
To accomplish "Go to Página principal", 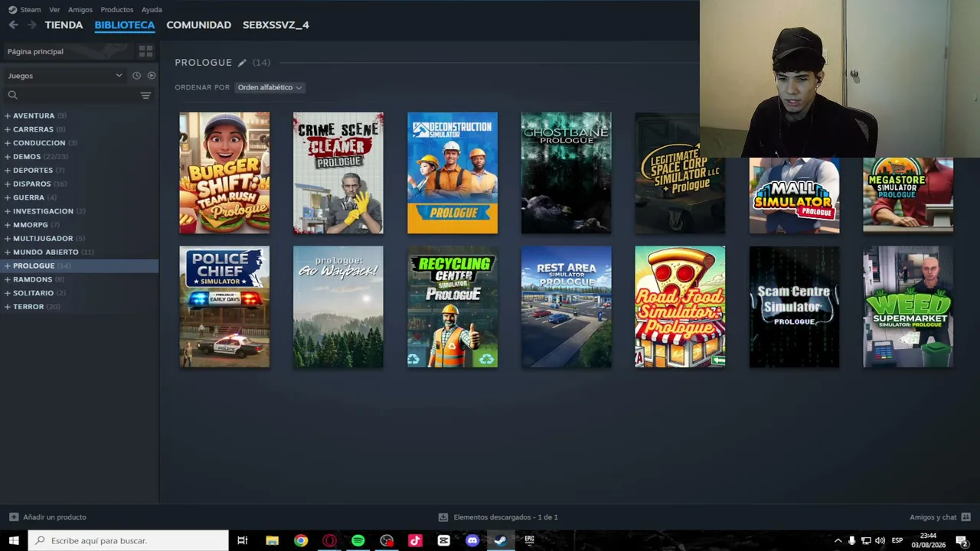I will point(35,51).
